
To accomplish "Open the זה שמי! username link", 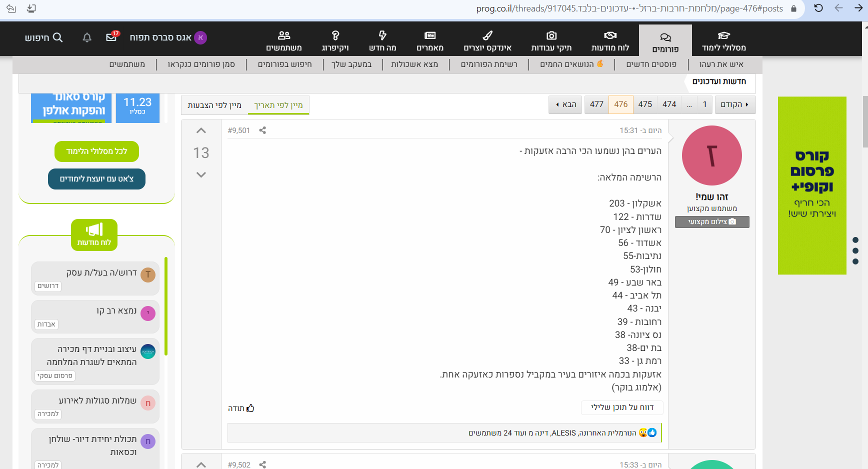I will (x=712, y=197).
